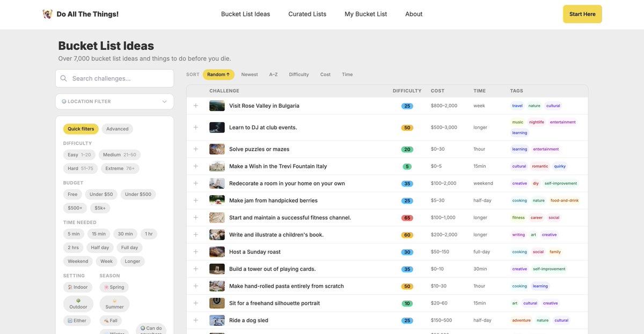The width and height of the screenshot is (644, 334).
Task: Toggle the Medium 21–50 difficulty filter
Action: [x=120, y=155]
